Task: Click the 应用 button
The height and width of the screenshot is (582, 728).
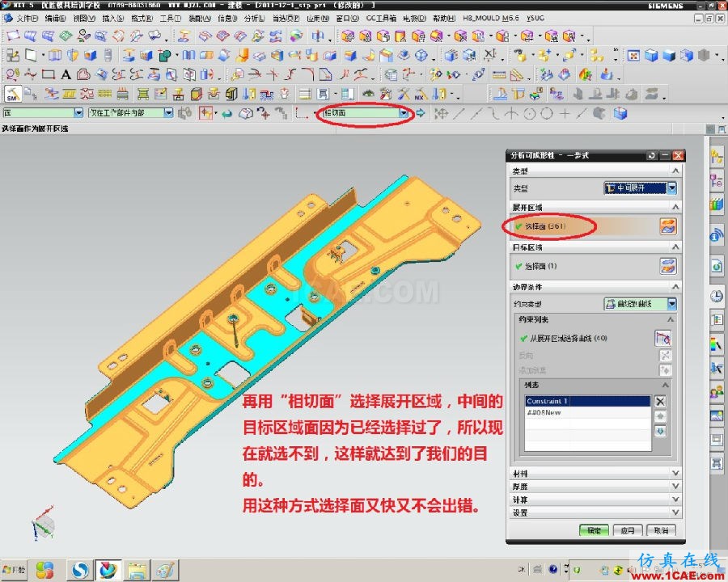Action: (627, 530)
